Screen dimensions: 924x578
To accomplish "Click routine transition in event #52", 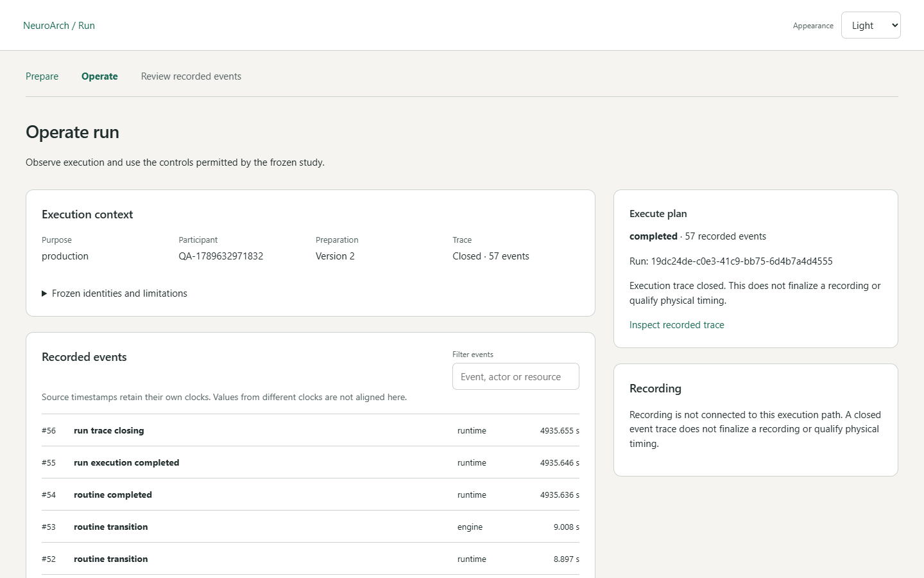I will (x=111, y=559).
